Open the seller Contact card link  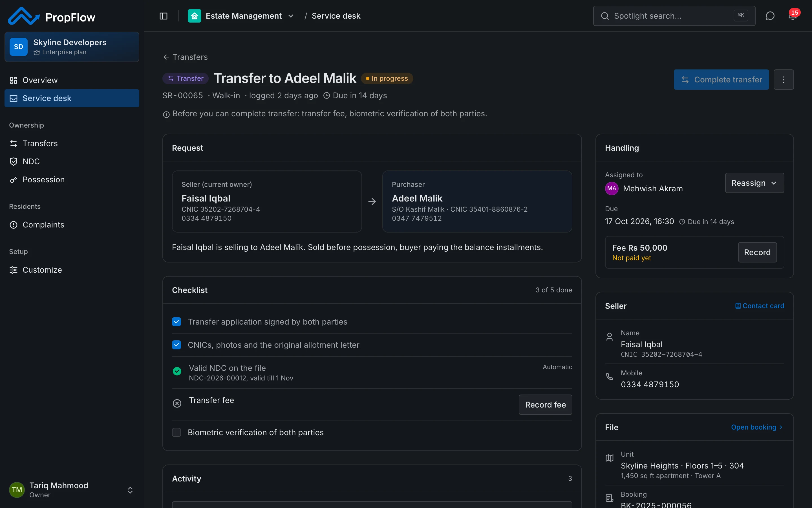point(760,306)
